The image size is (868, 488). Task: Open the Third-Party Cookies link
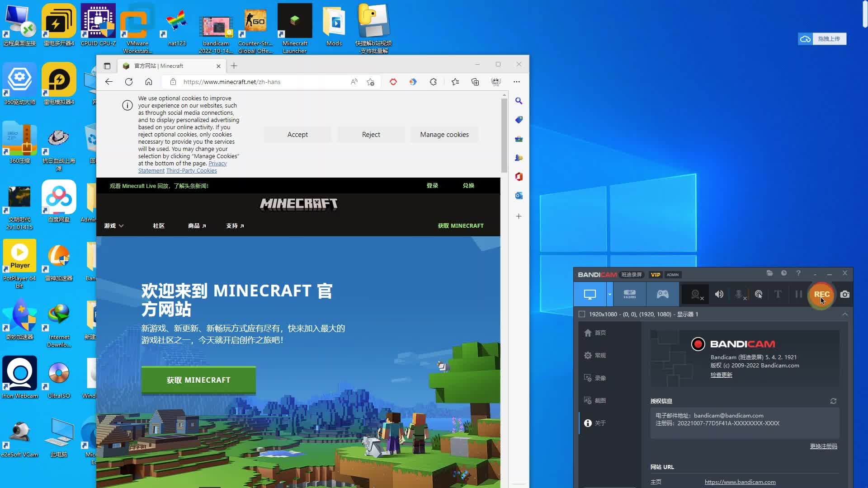pyautogui.click(x=191, y=171)
